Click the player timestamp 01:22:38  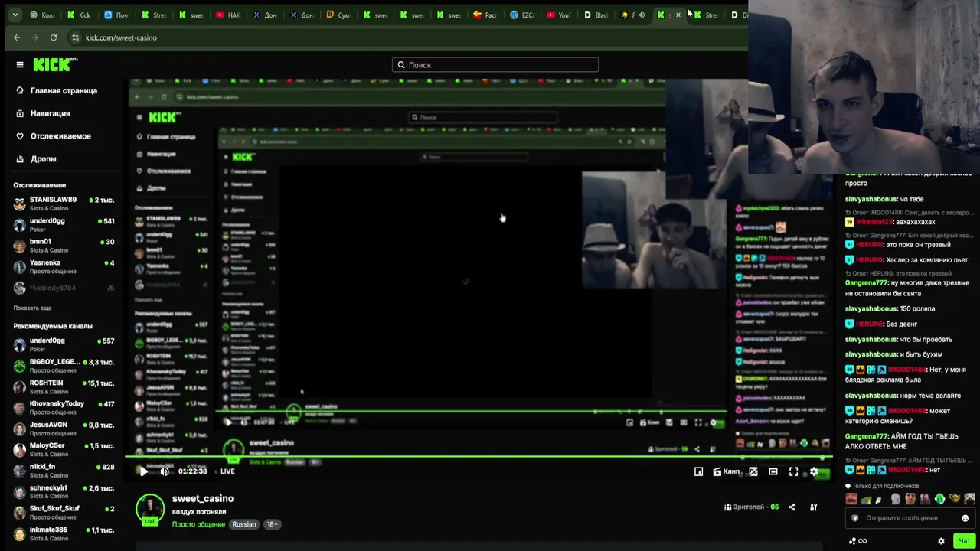[192, 471]
